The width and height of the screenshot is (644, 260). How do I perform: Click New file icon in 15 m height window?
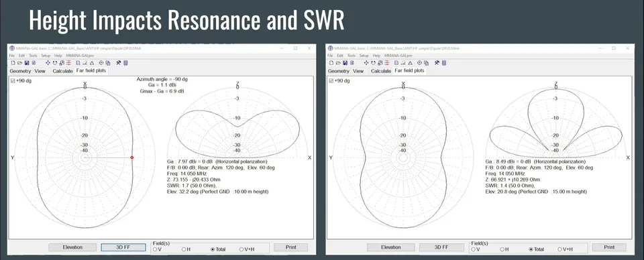pos(331,63)
